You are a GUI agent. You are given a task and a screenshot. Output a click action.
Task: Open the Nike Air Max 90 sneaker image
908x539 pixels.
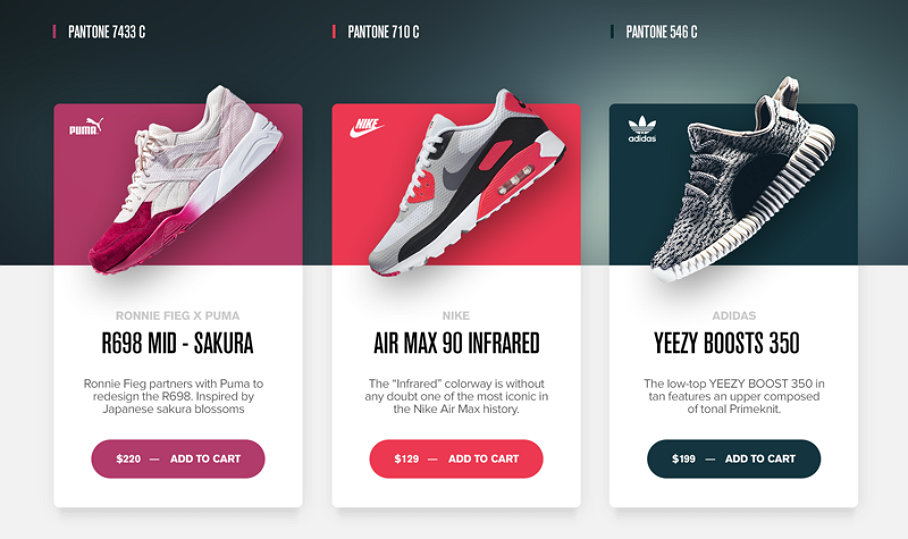click(466, 182)
